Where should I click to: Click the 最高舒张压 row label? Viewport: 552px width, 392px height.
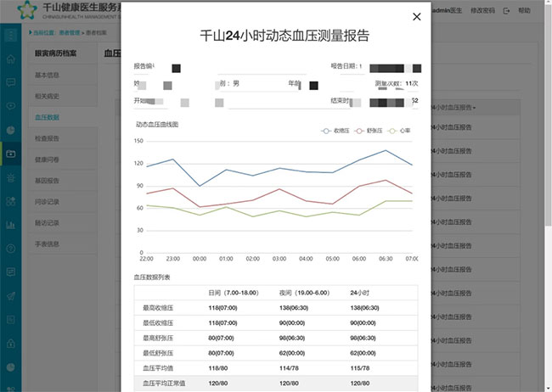[158, 339]
